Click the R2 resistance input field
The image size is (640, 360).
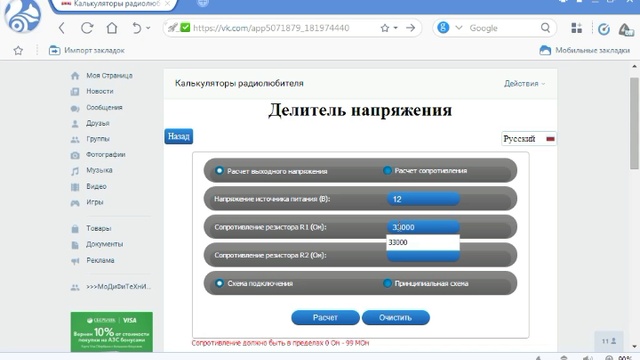click(x=423, y=256)
